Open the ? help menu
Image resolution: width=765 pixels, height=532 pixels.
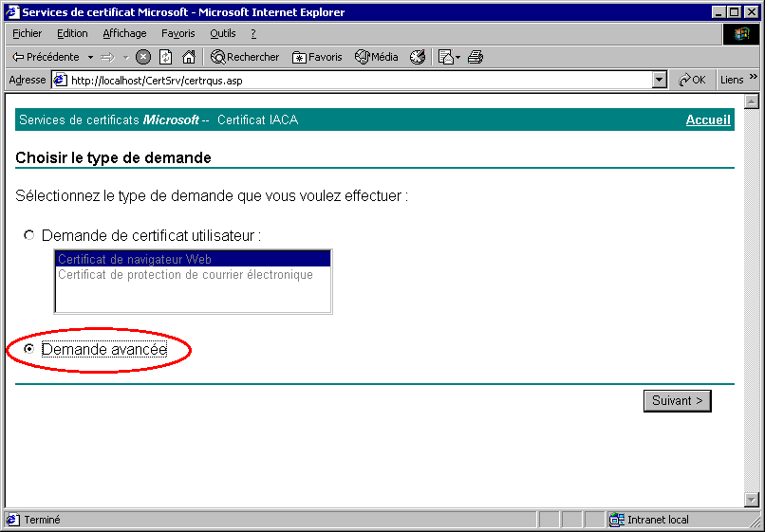coord(253,33)
